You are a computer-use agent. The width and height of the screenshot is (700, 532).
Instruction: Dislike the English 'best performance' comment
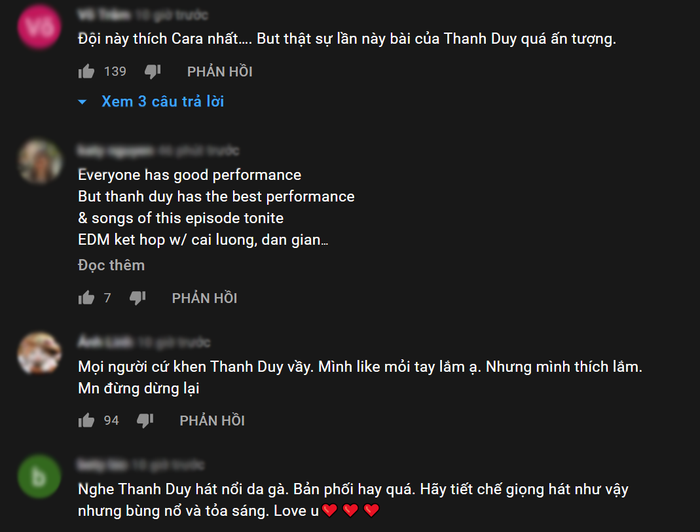(x=137, y=298)
